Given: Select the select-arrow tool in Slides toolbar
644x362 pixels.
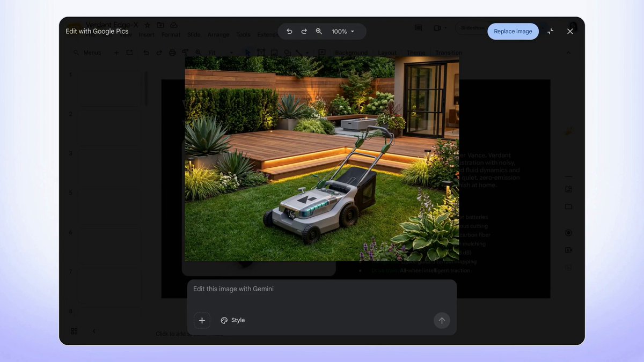Looking at the screenshot, I should [x=247, y=53].
